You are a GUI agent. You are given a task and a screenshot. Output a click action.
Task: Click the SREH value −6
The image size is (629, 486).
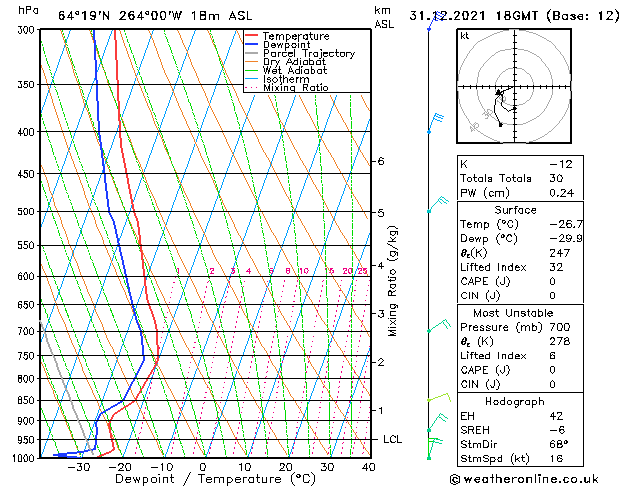[x=558, y=430]
